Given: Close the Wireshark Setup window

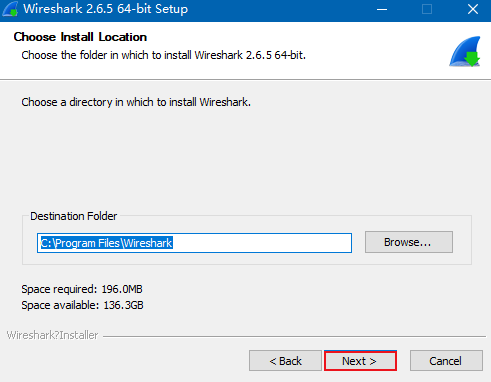Looking at the screenshot, I should 473,9.
